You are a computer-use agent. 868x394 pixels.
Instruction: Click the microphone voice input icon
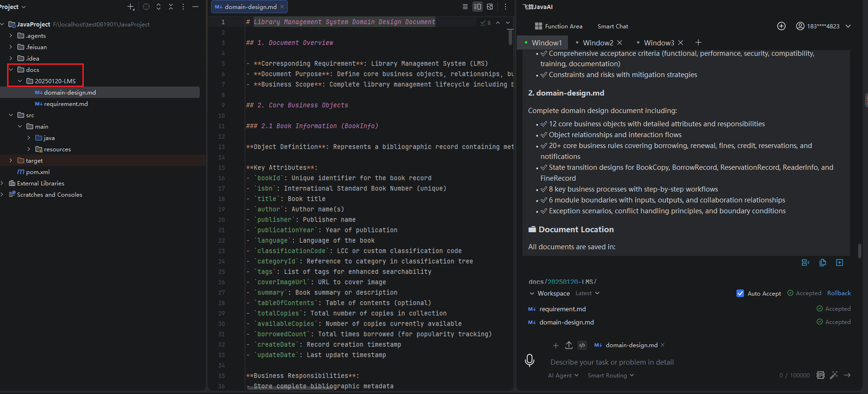point(530,360)
